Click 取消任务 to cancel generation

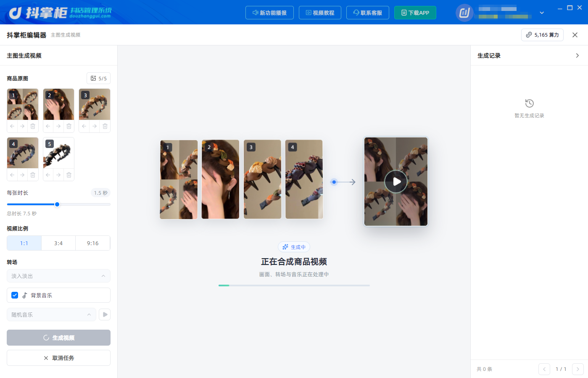[x=58, y=358]
